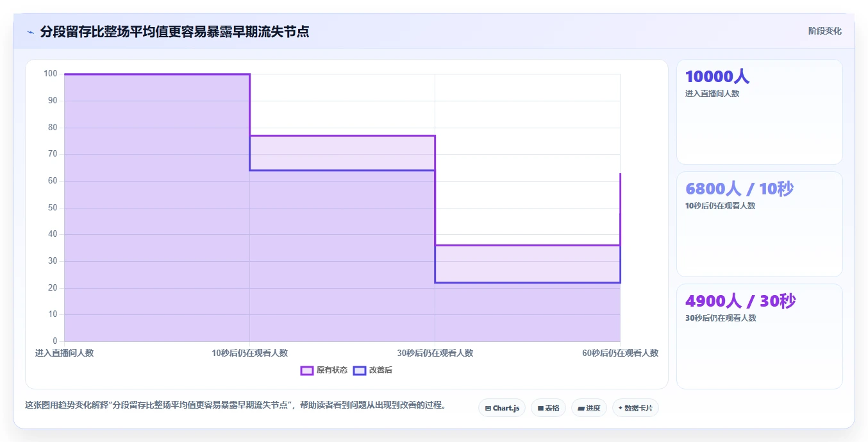Click the lightning icon beside the title
This screenshot has width=868, height=442.
(30, 32)
